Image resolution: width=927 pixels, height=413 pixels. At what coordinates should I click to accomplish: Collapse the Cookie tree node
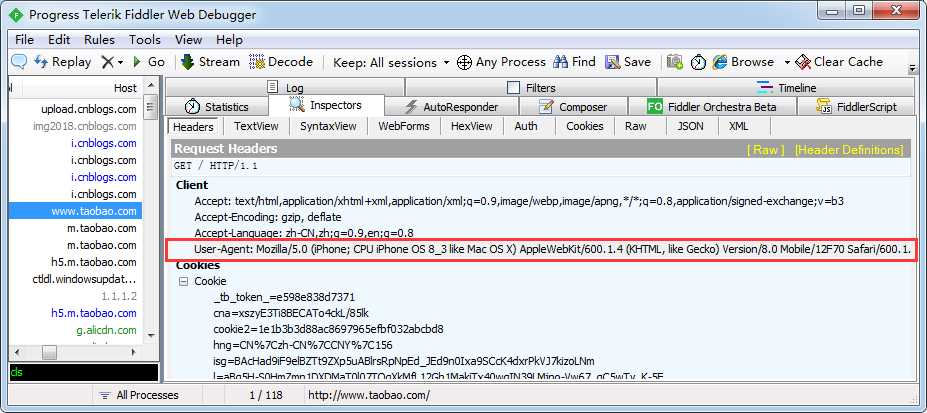[x=183, y=281]
